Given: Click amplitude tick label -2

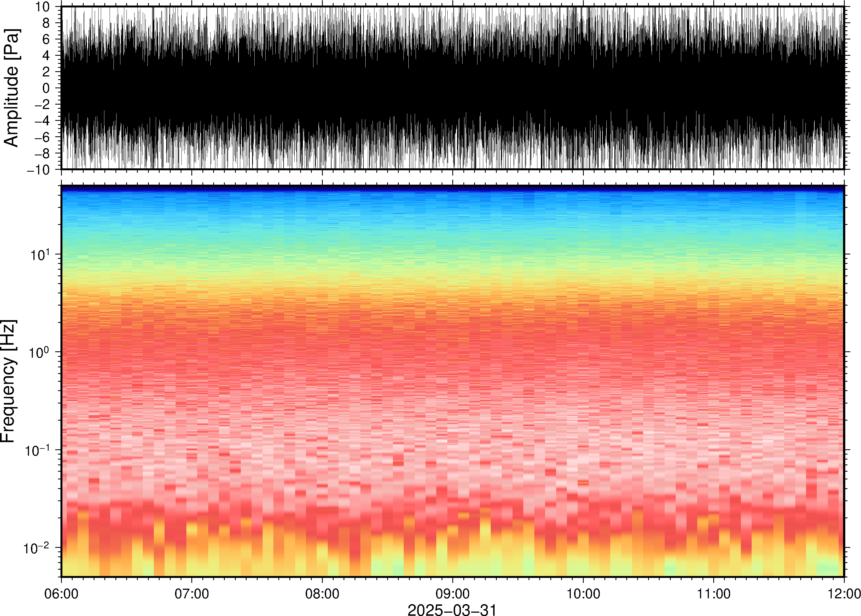Looking at the screenshot, I should (x=43, y=104).
